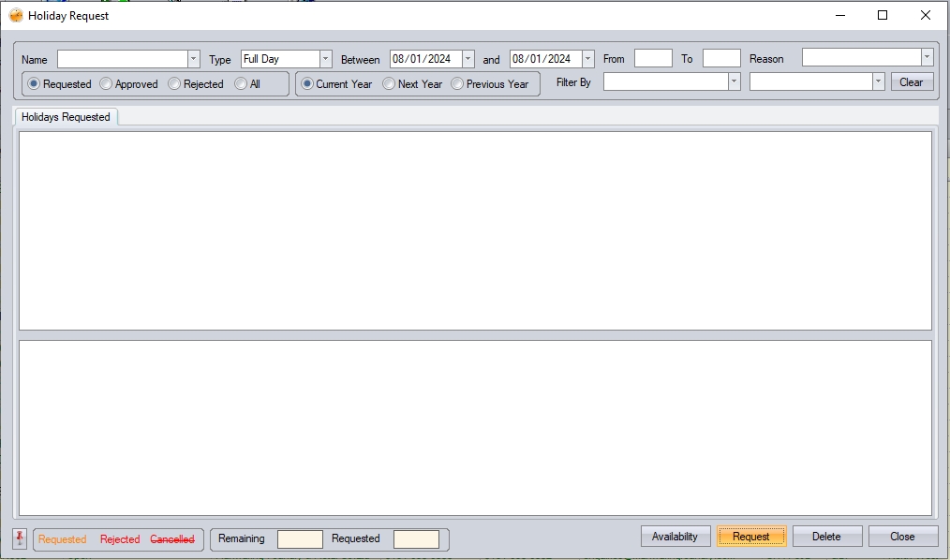
Task: Open the Filter By dropdown
Action: [x=734, y=82]
